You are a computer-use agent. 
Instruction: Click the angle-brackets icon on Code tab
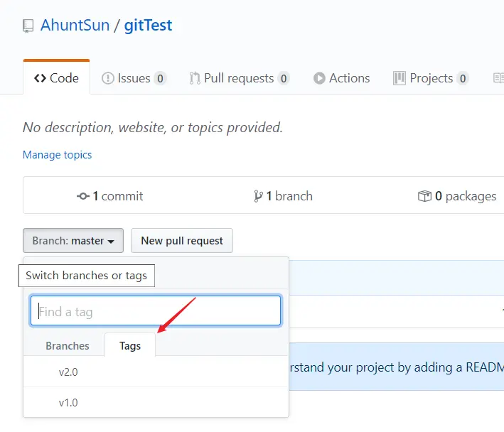tap(41, 78)
